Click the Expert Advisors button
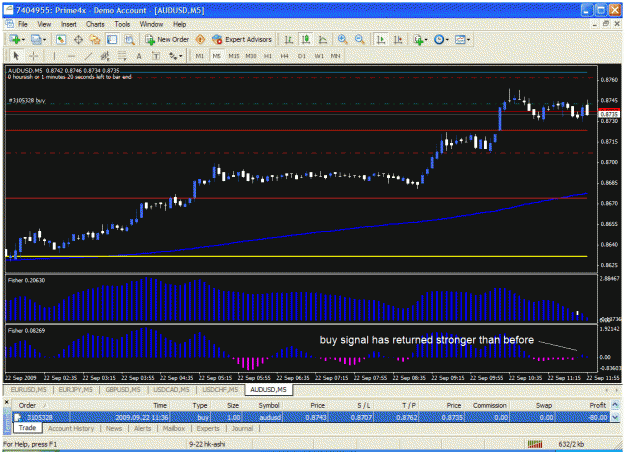 point(242,39)
